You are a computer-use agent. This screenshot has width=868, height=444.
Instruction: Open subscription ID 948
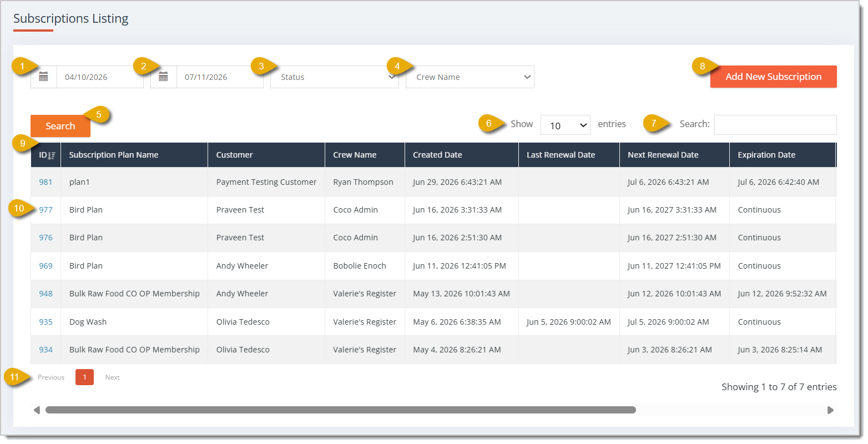point(46,294)
